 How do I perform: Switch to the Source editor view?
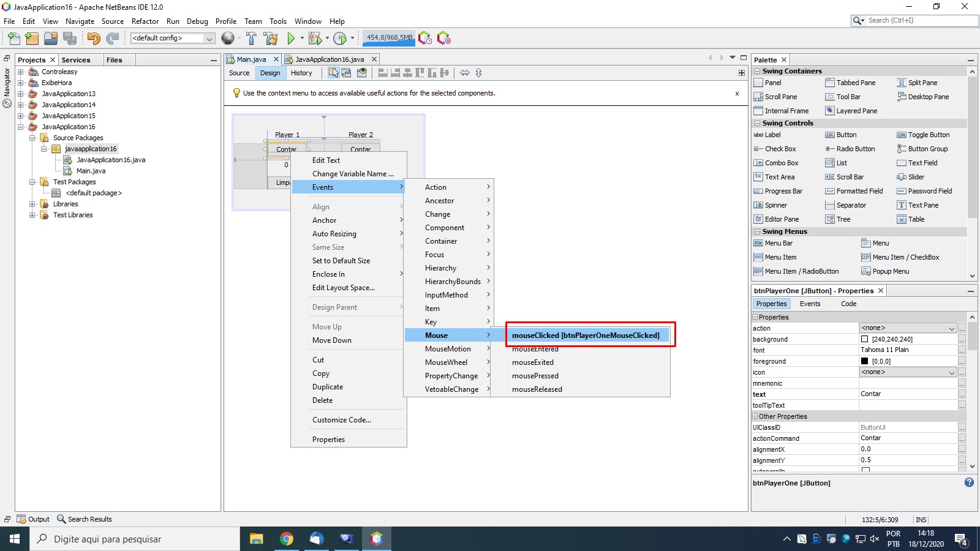tap(239, 73)
